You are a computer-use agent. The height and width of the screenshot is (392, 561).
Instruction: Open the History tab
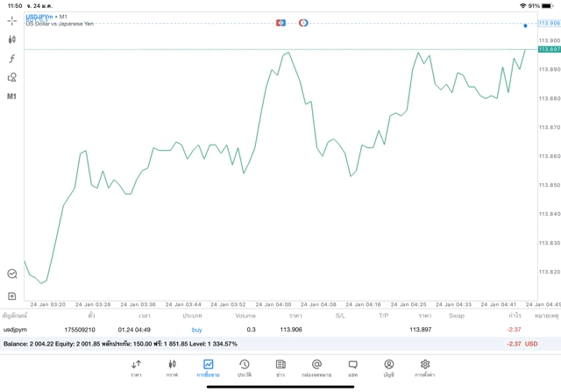coord(244,367)
